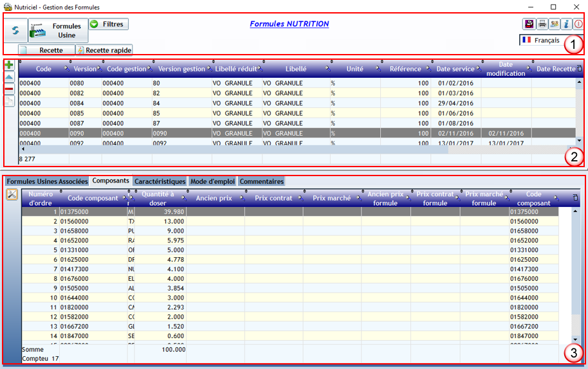
Task: Search in the Code column magnifier
Action: pyautogui.click(x=66, y=69)
